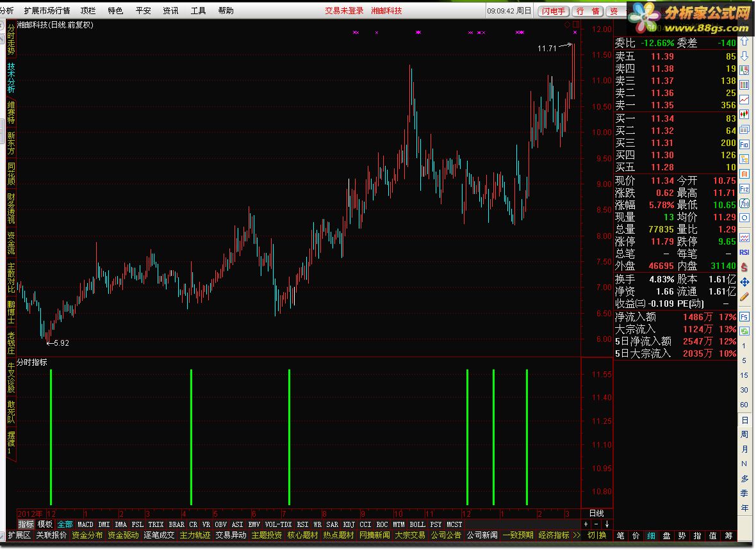This screenshot has width=756, height=550.
Task: Switch to 1-minute period
Action: (744, 346)
